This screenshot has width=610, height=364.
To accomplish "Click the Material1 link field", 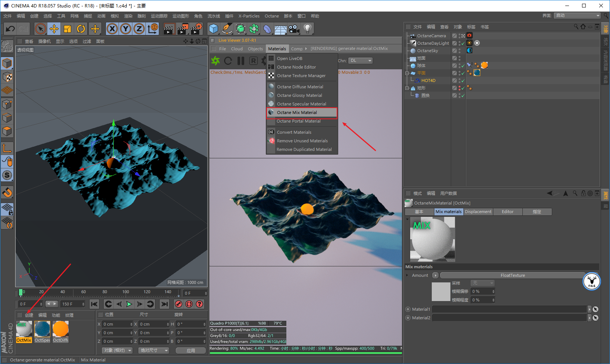I will [509, 309].
